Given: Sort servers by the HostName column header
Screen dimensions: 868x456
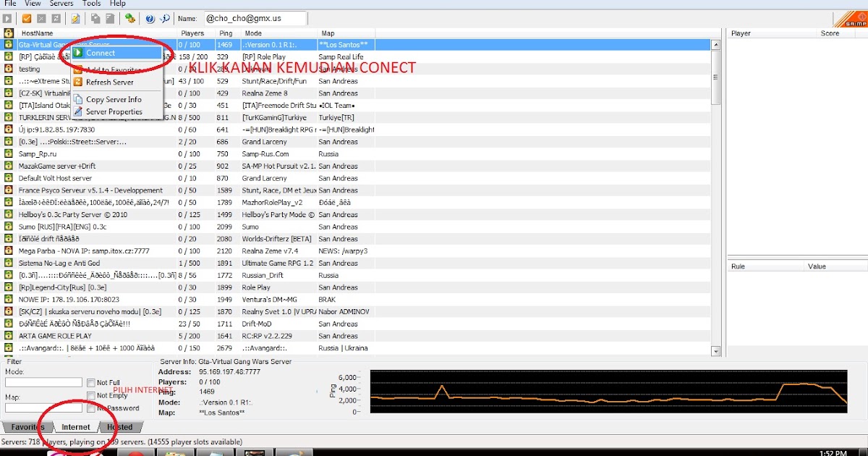Looking at the screenshot, I should pyautogui.click(x=97, y=33).
